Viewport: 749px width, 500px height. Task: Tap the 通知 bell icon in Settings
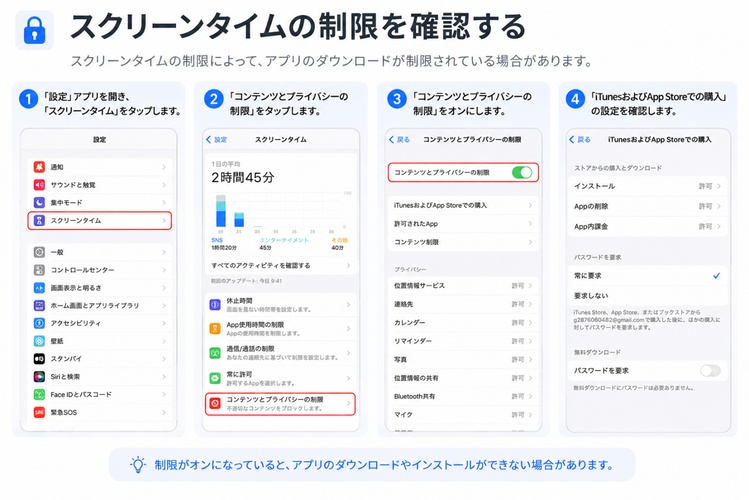pyautogui.click(x=39, y=167)
